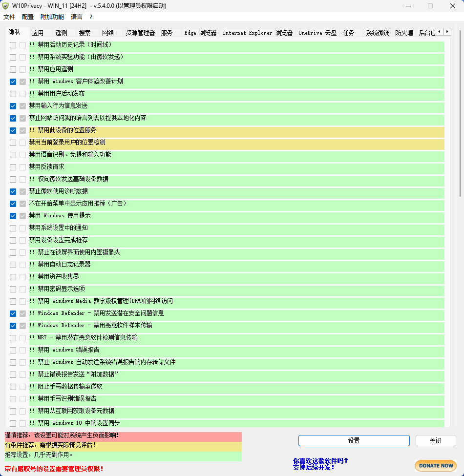
Task: Click the 关闭 button
Action: [x=436, y=440]
